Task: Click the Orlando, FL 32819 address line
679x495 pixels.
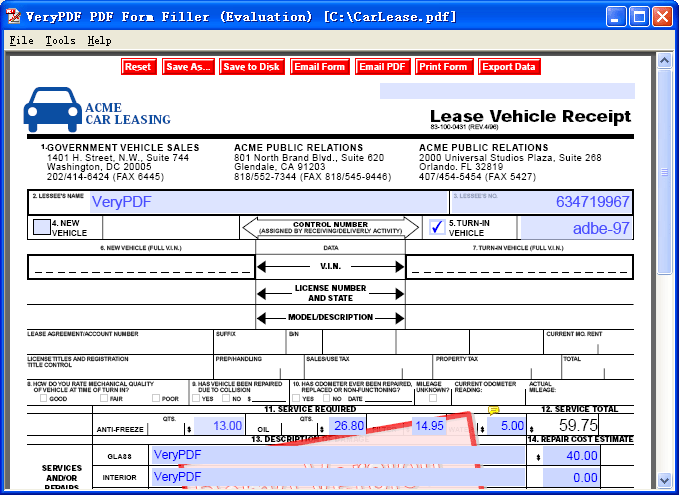Action: [461, 167]
